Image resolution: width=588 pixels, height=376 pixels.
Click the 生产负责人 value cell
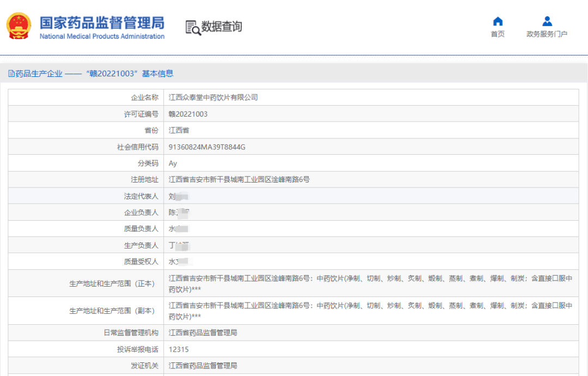point(371,245)
